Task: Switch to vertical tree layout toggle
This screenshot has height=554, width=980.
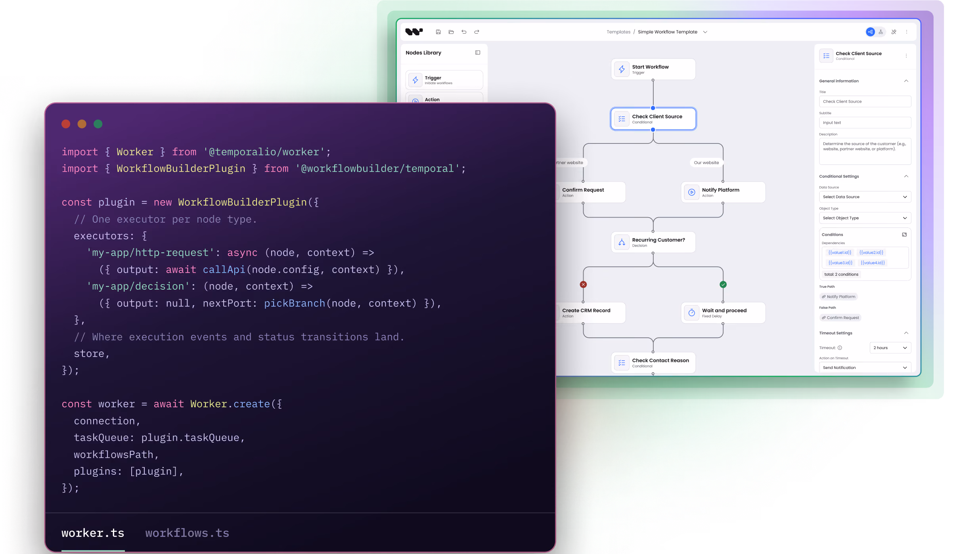Action: click(x=880, y=32)
